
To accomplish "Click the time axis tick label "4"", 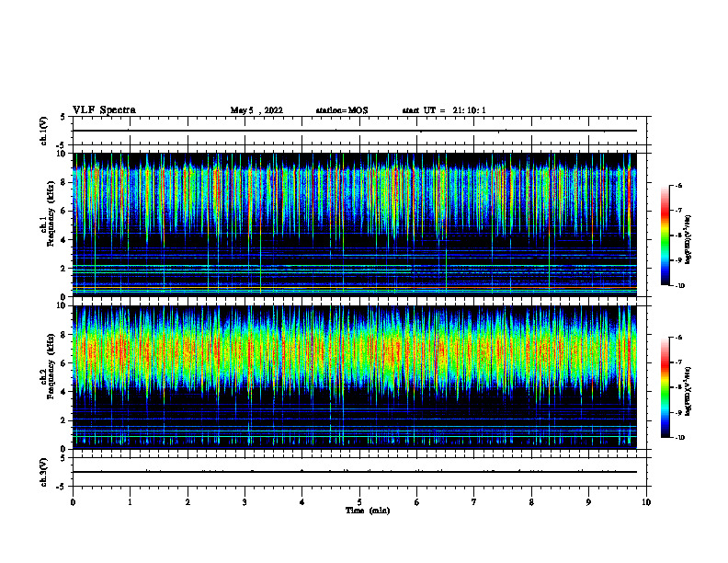I will pos(301,502).
